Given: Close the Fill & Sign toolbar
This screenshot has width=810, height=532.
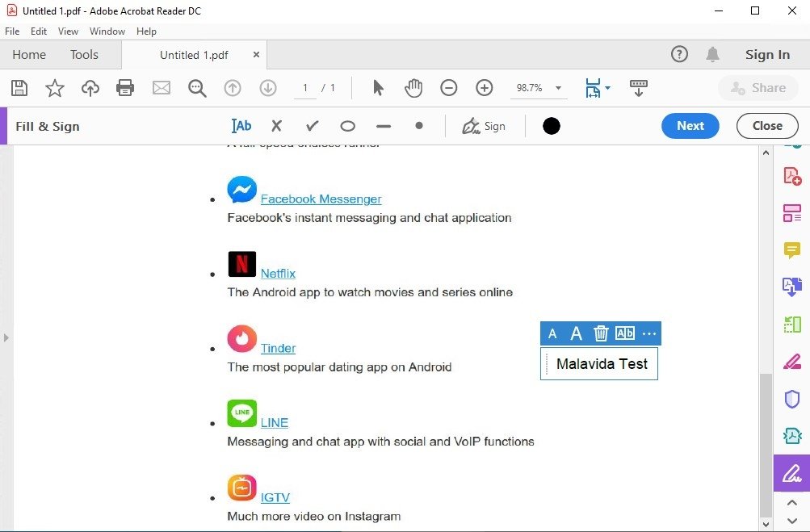Looking at the screenshot, I should pos(767,126).
